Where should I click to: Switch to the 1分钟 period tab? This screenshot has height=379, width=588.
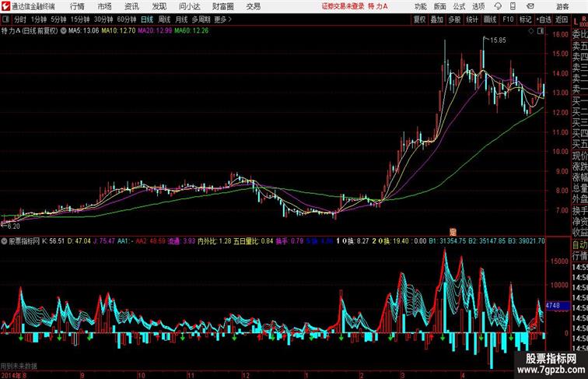[39, 19]
